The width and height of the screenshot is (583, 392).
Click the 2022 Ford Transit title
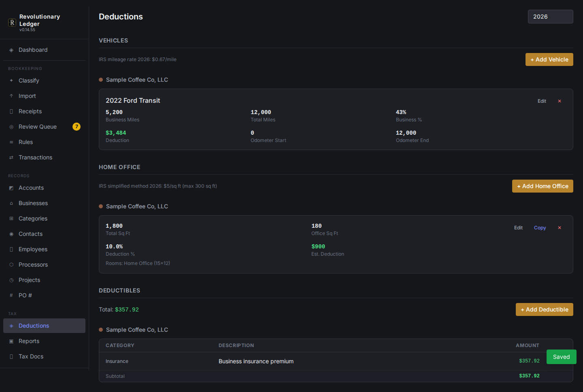click(x=133, y=100)
